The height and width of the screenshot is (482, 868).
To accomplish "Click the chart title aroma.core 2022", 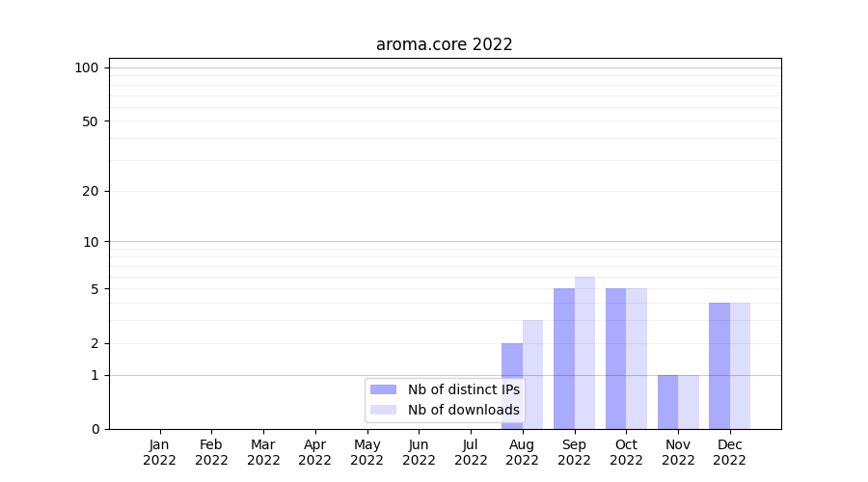I will coord(444,44).
